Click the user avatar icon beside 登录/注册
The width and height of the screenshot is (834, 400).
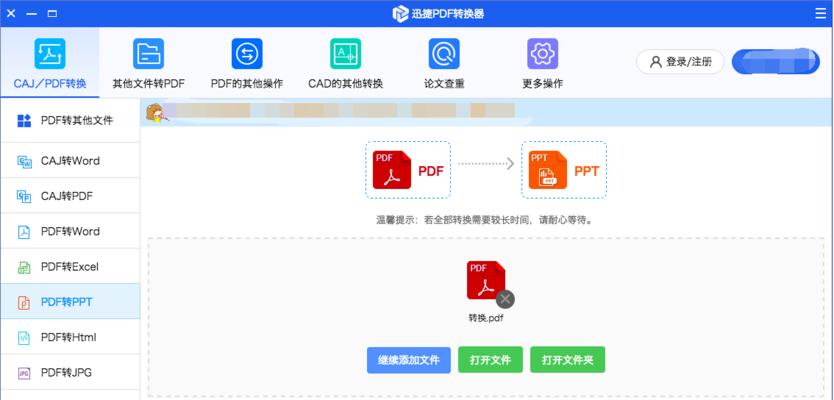(655, 62)
